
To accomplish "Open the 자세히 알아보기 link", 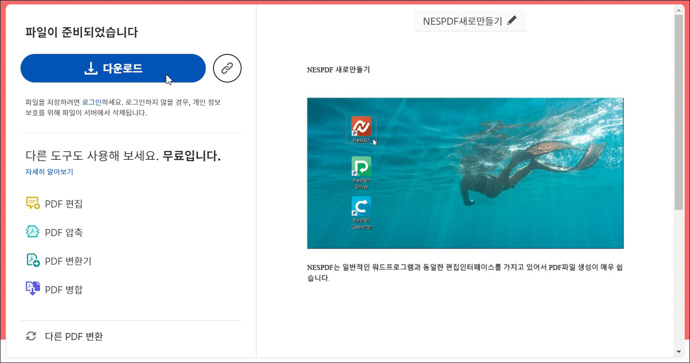I will (49, 172).
